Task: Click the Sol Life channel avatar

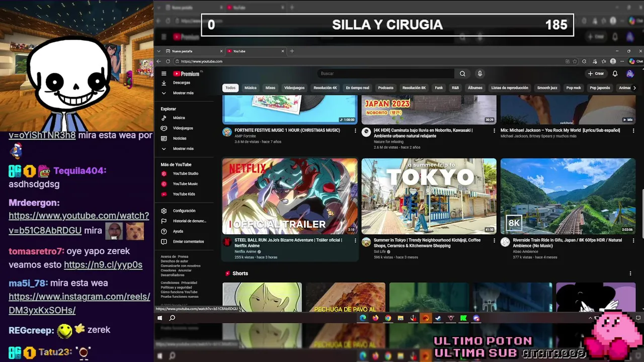Action: click(x=366, y=242)
